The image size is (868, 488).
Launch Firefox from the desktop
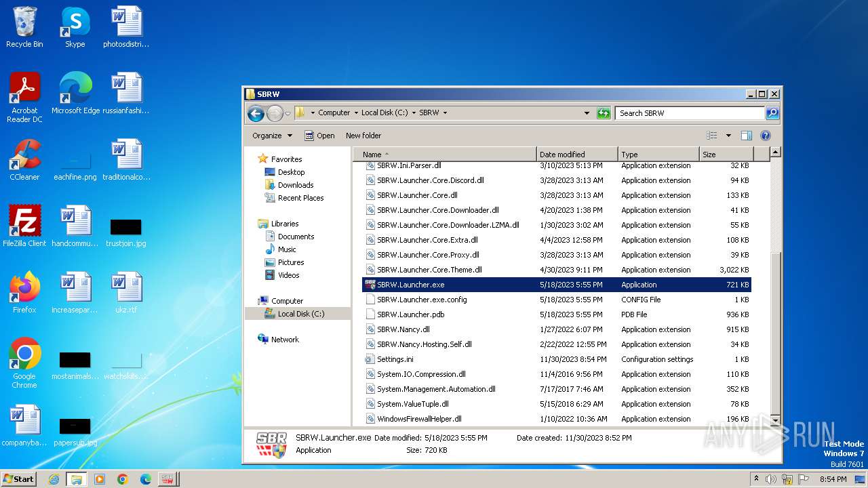24,293
